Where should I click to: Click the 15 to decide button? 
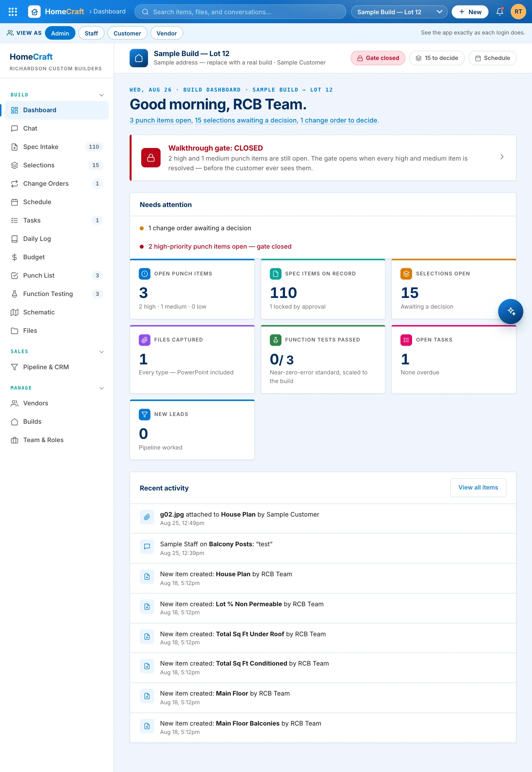tap(437, 58)
